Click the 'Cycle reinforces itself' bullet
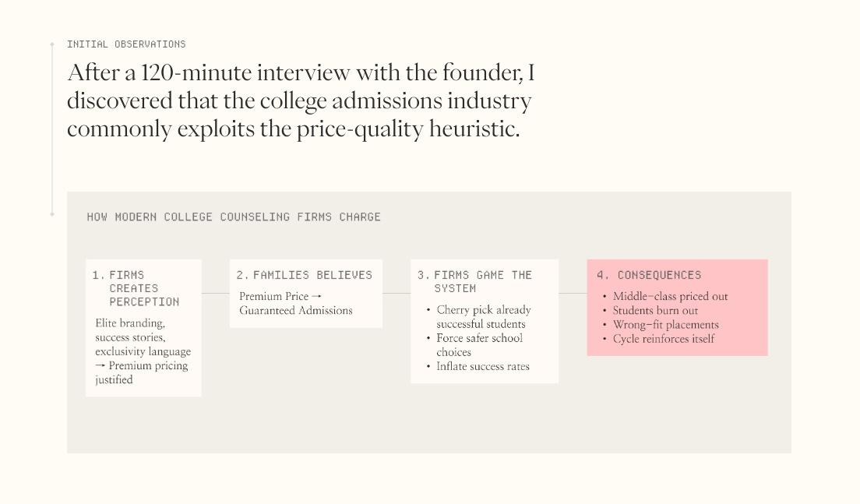This screenshot has width=860, height=504. coord(663,339)
